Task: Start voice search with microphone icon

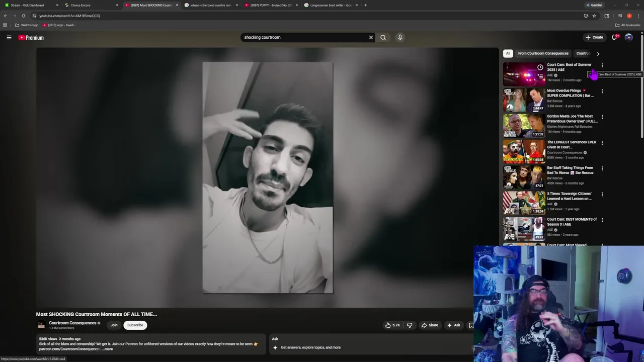Action: point(400,37)
